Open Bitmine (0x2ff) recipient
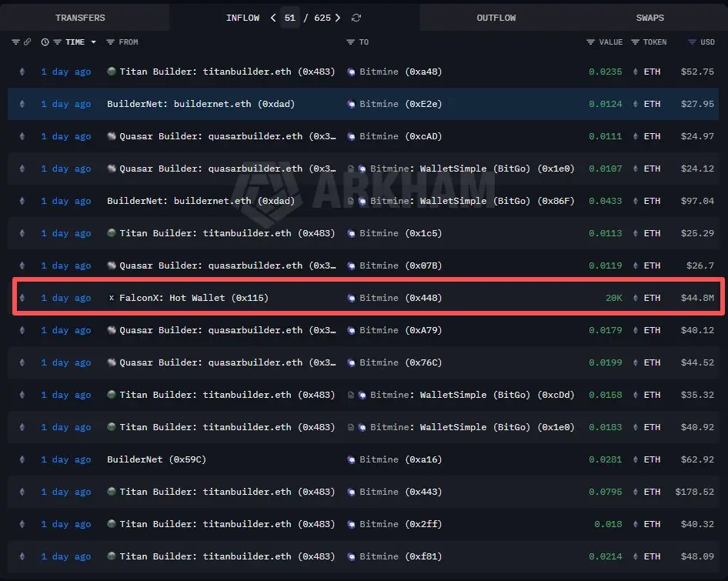 point(401,524)
